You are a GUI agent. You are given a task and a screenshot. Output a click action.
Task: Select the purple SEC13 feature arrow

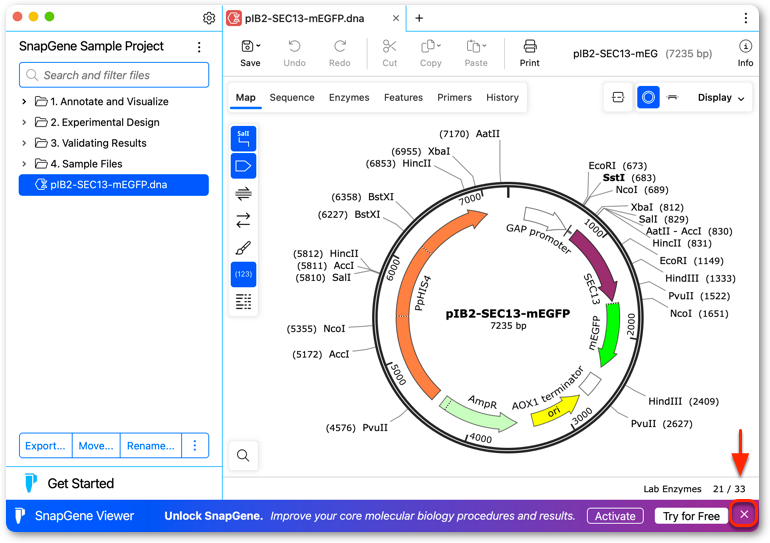(x=597, y=265)
